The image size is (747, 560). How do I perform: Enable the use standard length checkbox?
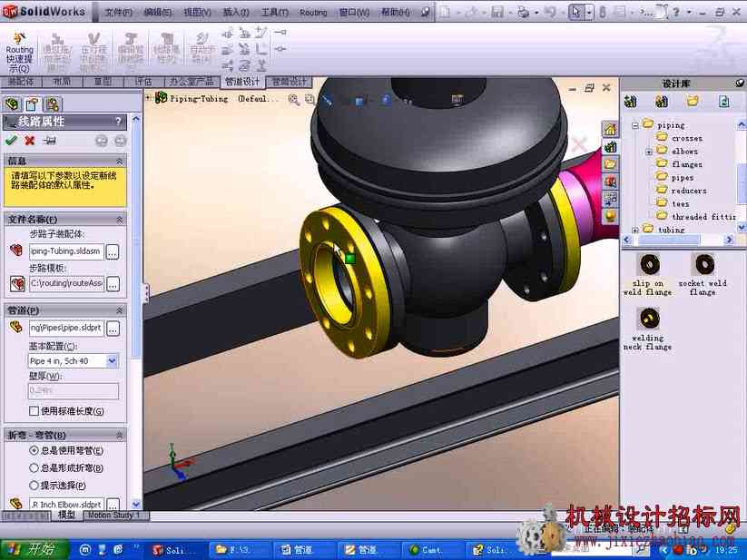(34, 411)
